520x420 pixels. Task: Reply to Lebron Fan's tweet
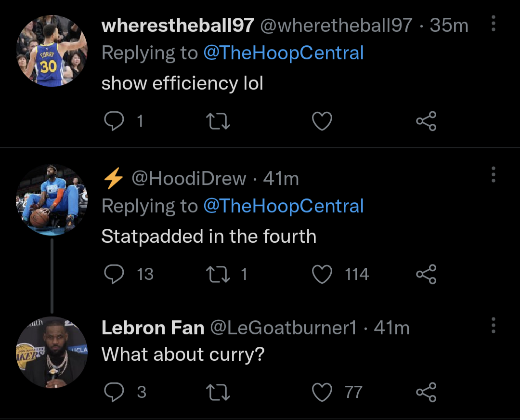pos(114,392)
